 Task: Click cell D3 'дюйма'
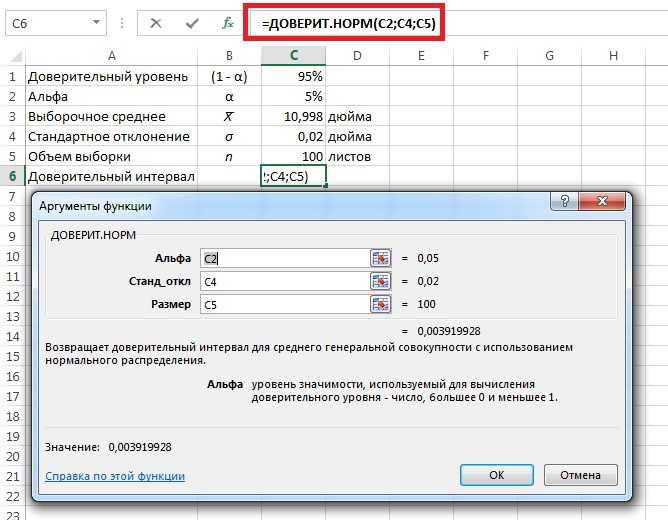(x=357, y=116)
